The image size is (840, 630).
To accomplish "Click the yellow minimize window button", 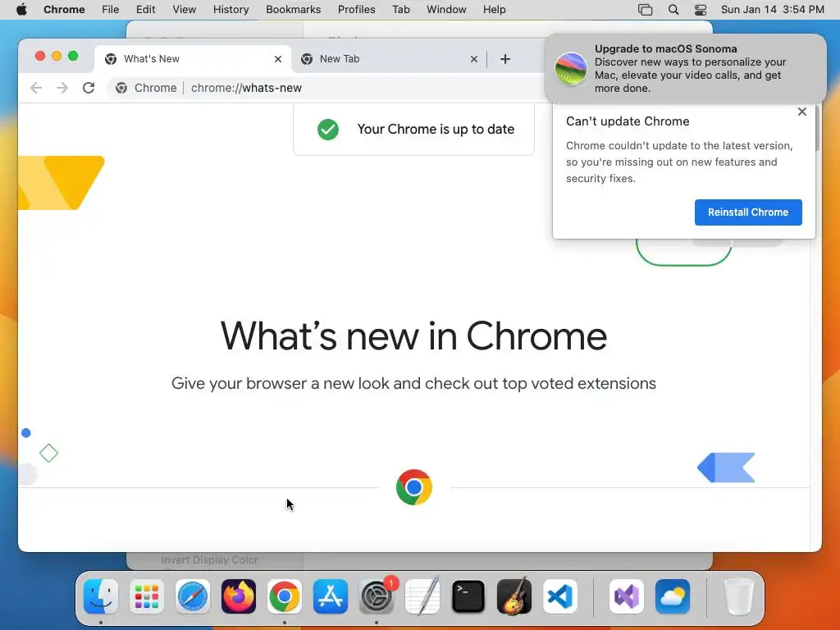I will 57,57.
